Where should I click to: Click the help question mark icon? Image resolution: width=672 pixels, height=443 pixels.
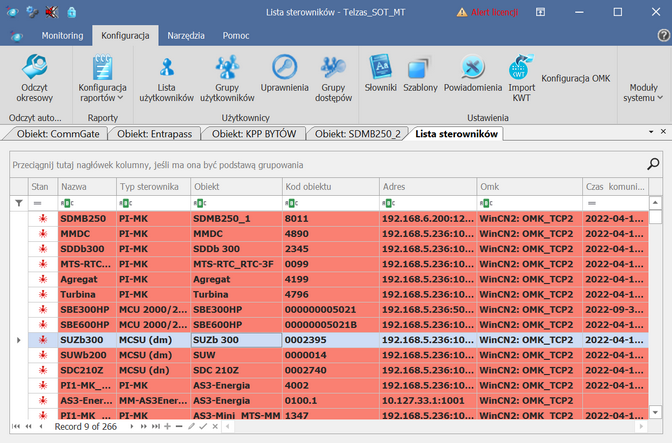663,35
